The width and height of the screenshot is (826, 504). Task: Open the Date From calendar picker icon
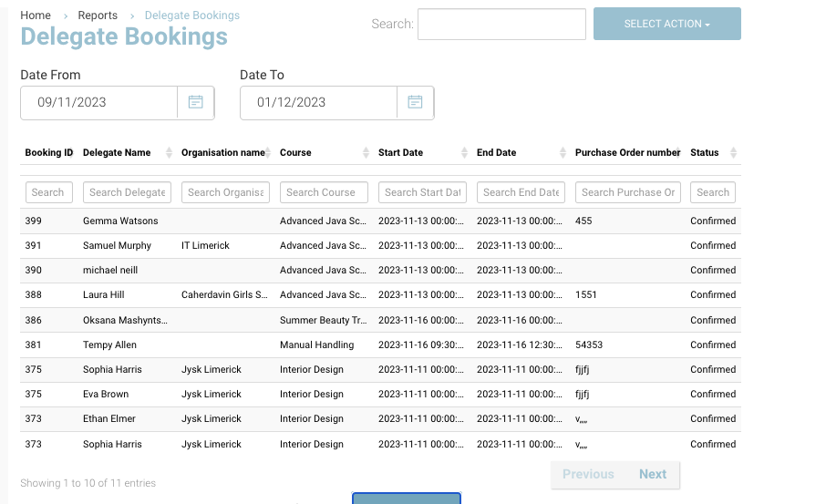pos(195,102)
